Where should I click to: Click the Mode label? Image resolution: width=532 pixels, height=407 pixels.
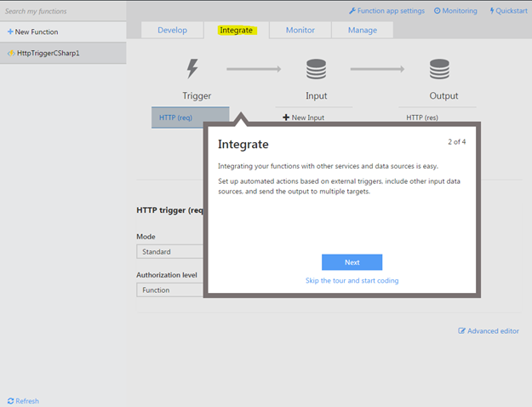[146, 237]
